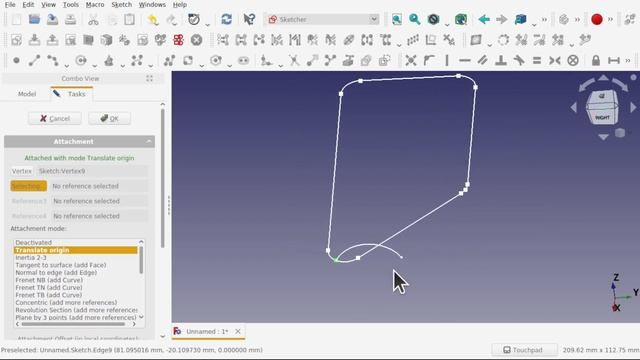Apply the Lock constraint padlock icon
The height and width of the screenshot is (360, 640).
click(596, 60)
